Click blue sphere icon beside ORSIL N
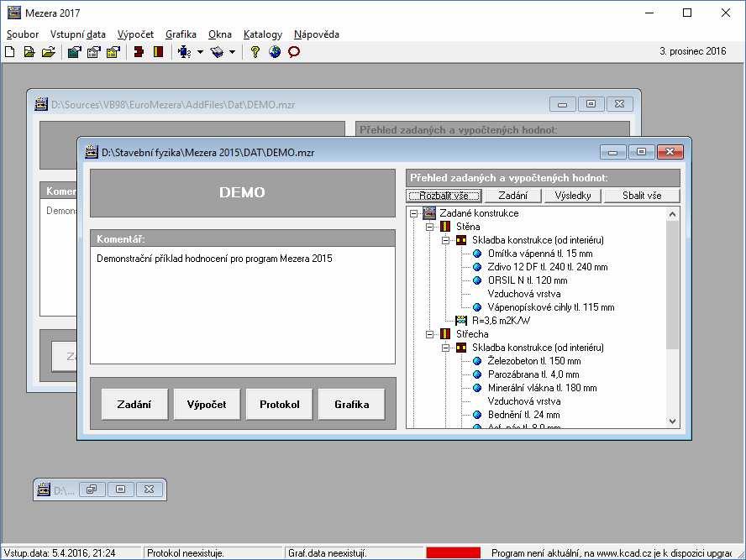This screenshot has height=560, width=746. pyautogui.click(x=477, y=280)
